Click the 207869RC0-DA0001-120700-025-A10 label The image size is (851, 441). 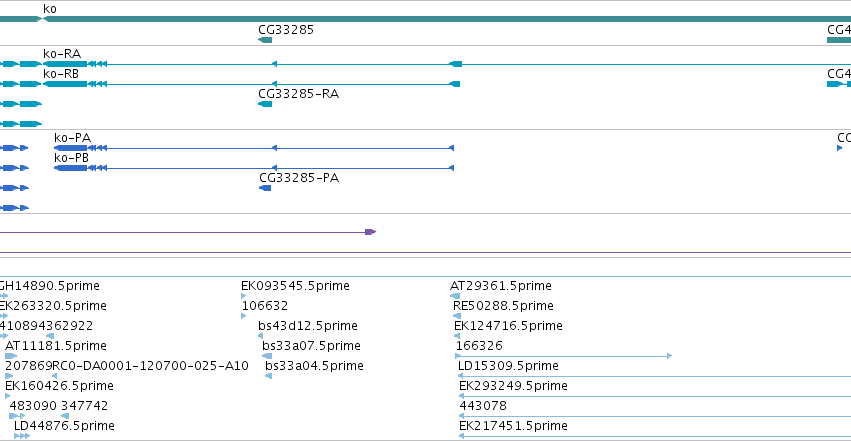(x=126, y=366)
